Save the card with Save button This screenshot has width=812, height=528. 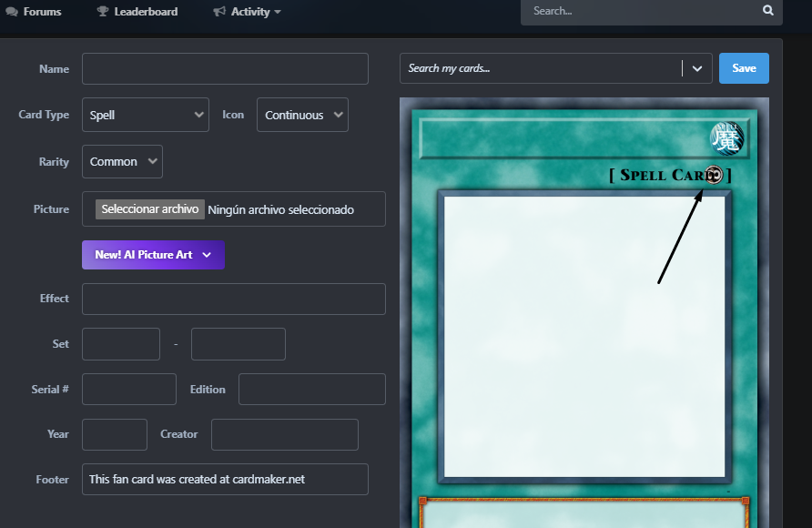(744, 68)
